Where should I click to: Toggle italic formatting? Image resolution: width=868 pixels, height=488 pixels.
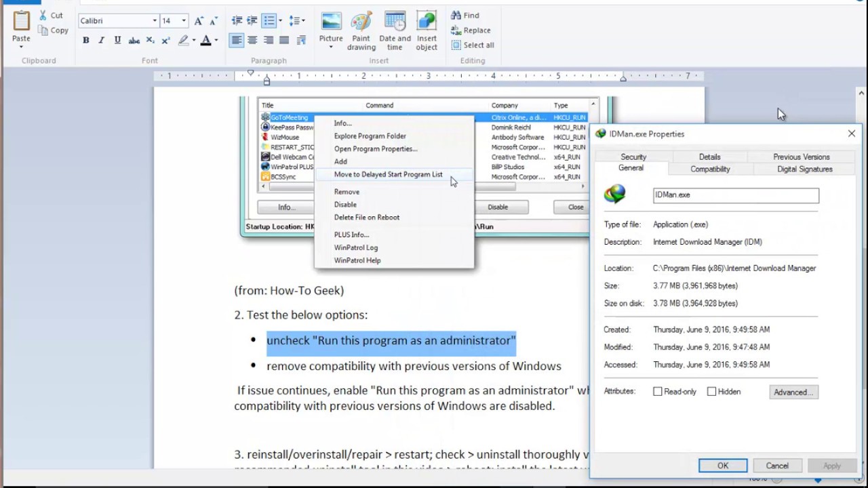(102, 41)
